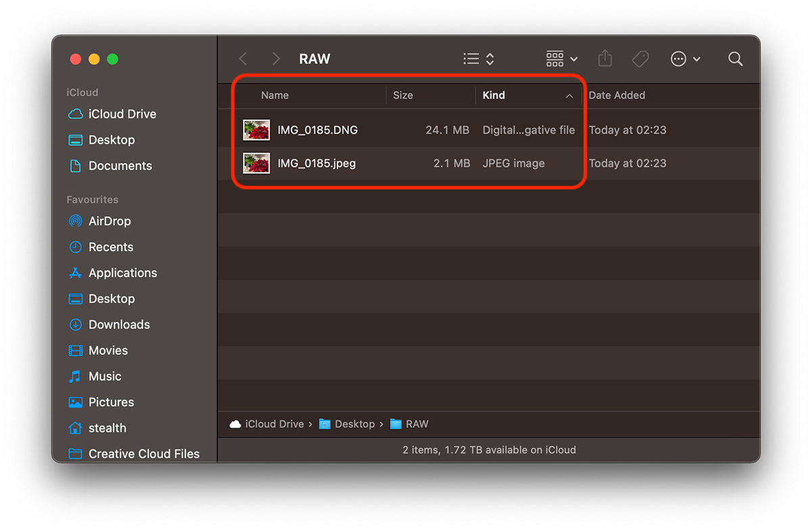The height and width of the screenshot is (531, 812).
Task: Click the IMG_0185.jpeg thumbnail
Action: pyautogui.click(x=256, y=163)
